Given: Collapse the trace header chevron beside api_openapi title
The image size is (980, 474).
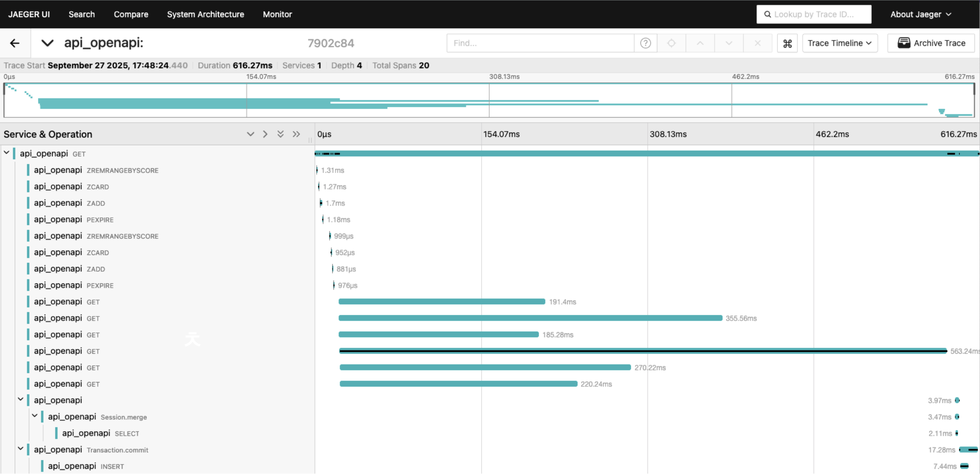Looking at the screenshot, I should pos(48,43).
